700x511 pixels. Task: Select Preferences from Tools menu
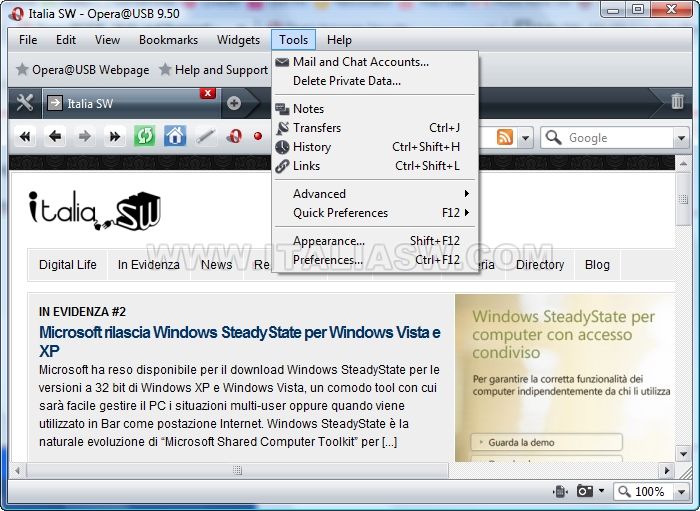point(375,260)
